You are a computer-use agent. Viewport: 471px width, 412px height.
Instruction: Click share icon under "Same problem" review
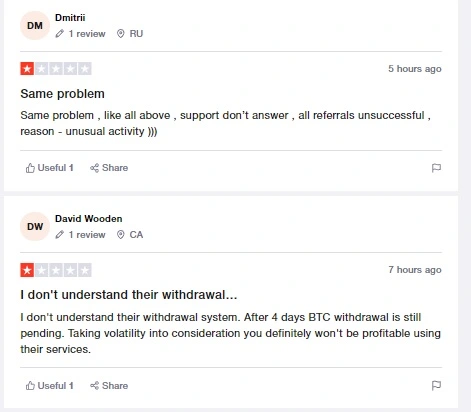tap(95, 168)
